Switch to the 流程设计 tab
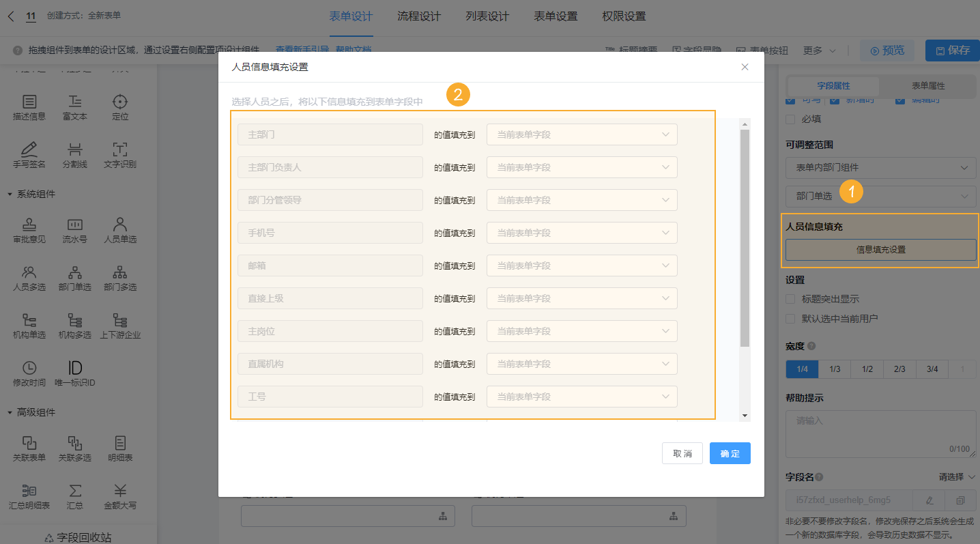Viewport: 980px width, 544px height. pyautogui.click(x=418, y=16)
